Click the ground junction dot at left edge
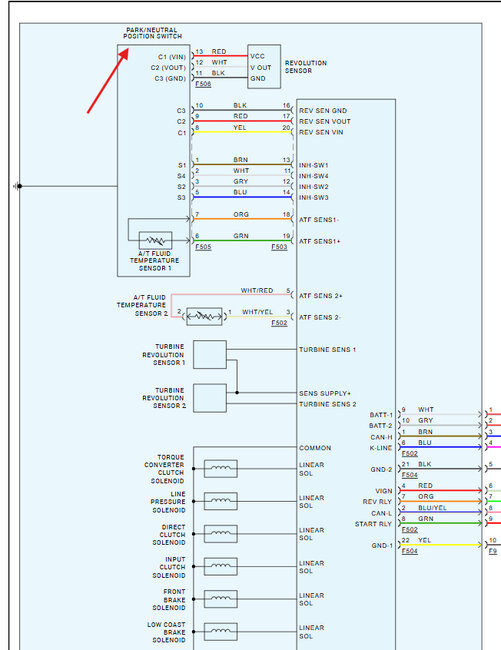Viewport: 501px width, 650px height. [x=19, y=187]
